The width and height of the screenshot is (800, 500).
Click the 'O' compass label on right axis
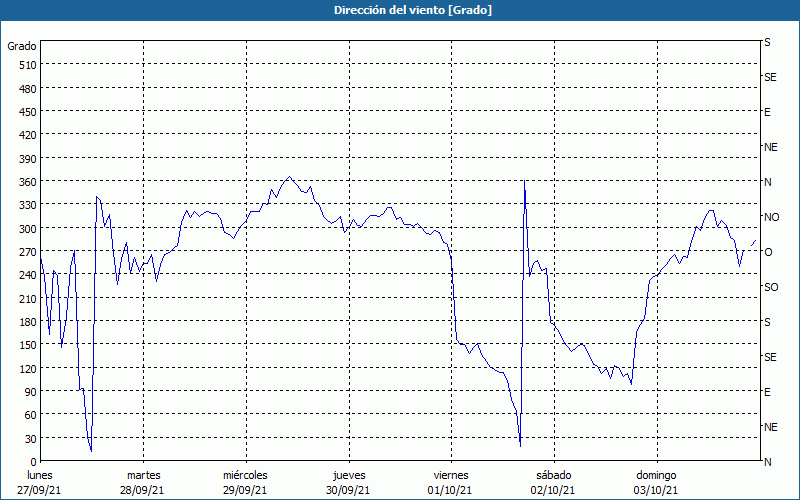[x=768, y=252]
